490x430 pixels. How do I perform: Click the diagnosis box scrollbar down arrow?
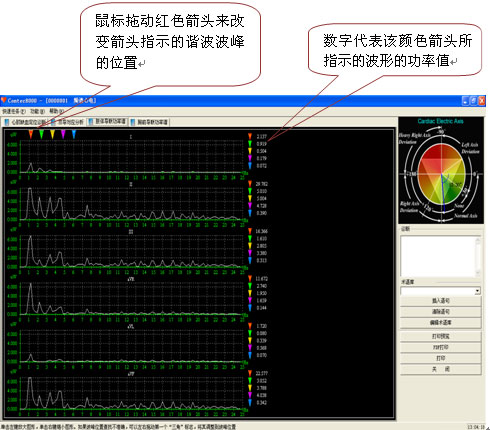point(478,273)
